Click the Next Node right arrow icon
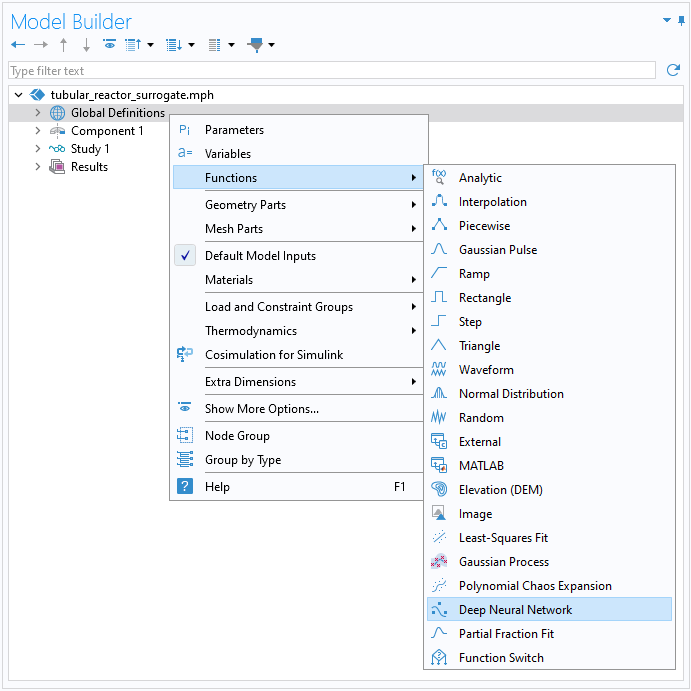 click(x=41, y=45)
